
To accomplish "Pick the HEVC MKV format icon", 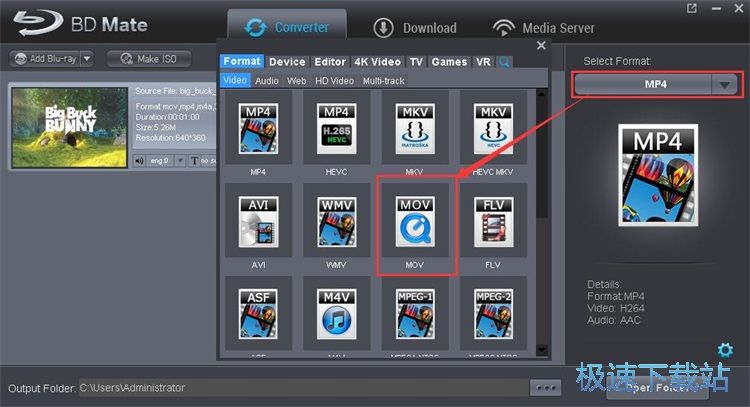I will point(493,128).
